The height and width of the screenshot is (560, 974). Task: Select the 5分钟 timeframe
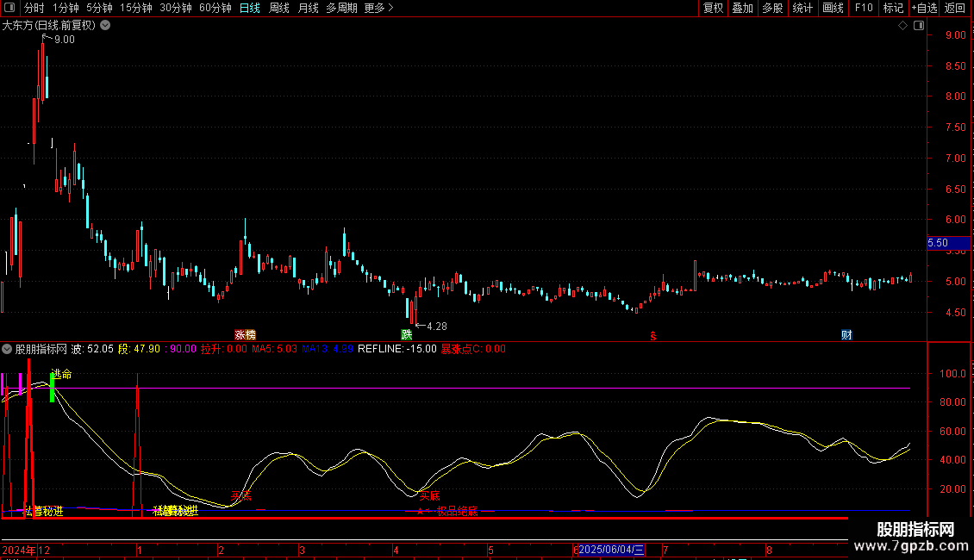[x=99, y=8]
